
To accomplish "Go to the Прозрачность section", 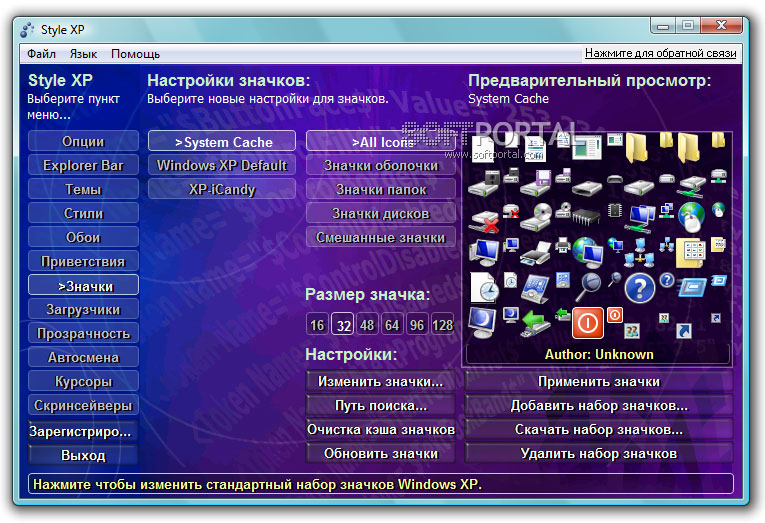I will pyautogui.click(x=83, y=333).
